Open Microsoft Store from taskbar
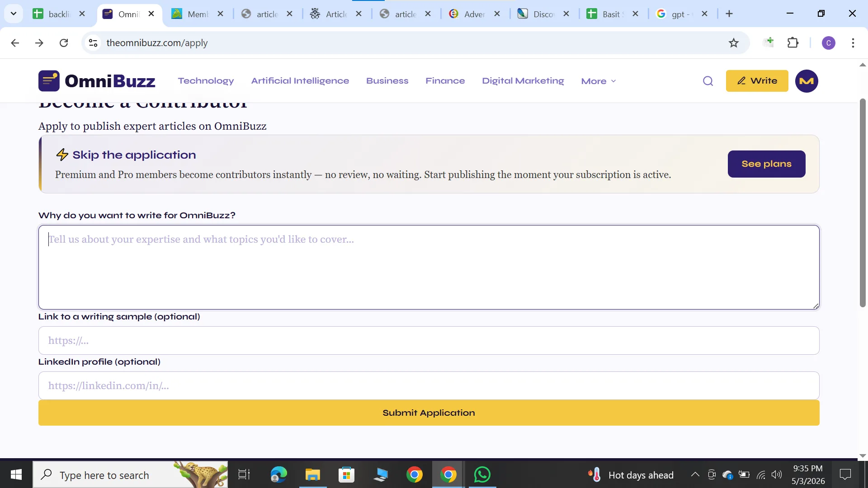 coord(346,474)
